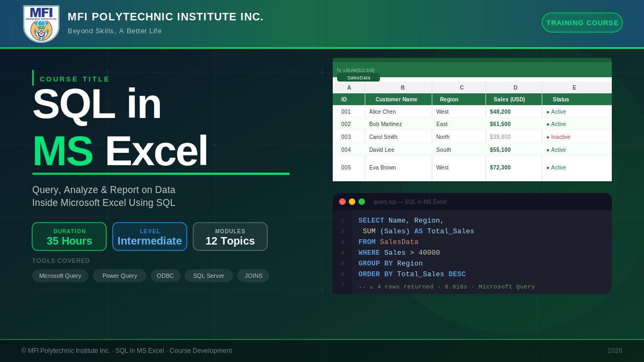This screenshot has height=362, width=644.
Task: Click the $61,500 sales cell
Action: coord(514,124)
